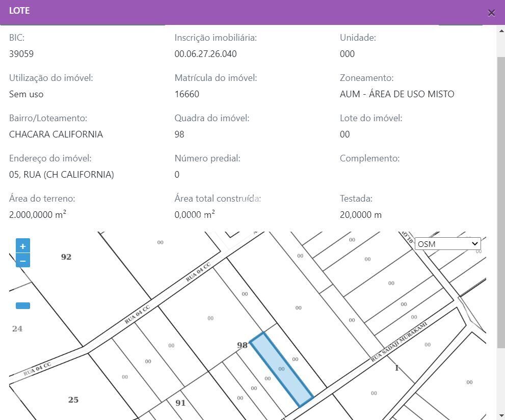Click the Inscrição imobiliária number 00.06.27.26.040
This screenshot has height=420, width=505.
tap(205, 54)
